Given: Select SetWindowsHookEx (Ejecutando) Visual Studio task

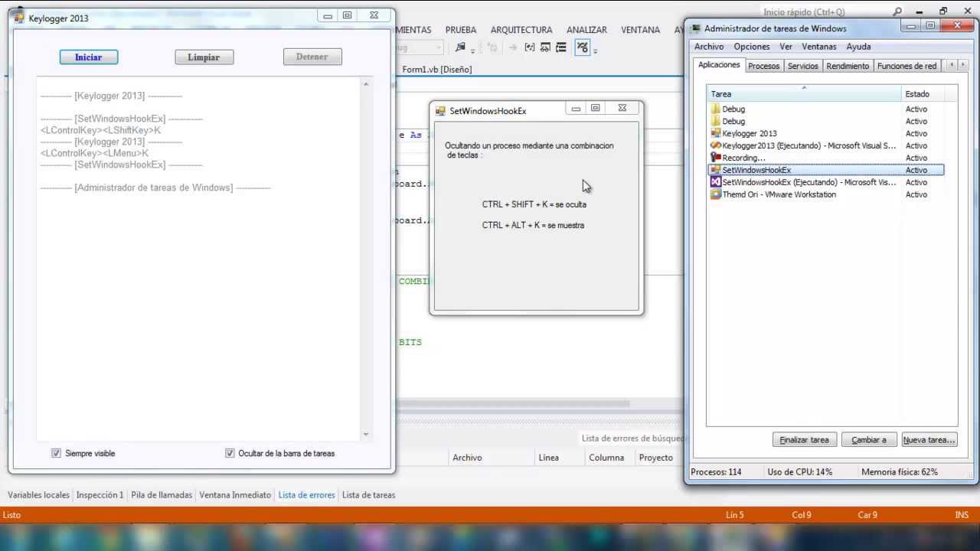Looking at the screenshot, I should click(x=825, y=182).
